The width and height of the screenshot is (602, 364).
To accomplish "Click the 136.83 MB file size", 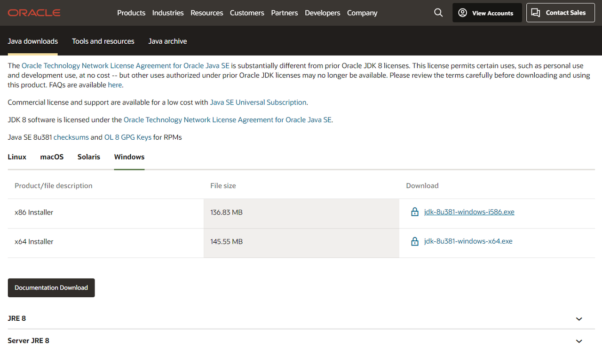I will 227,213.
